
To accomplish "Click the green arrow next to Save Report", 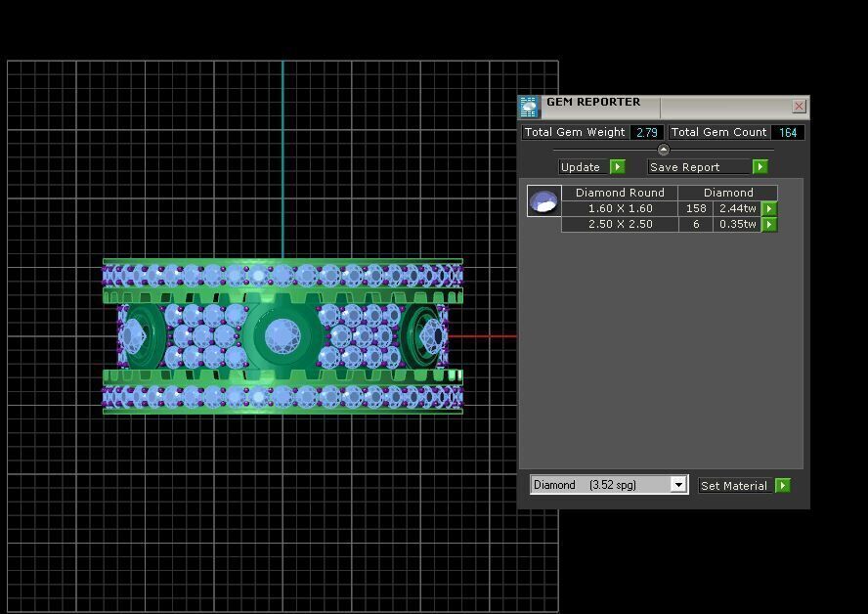I will [x=760, y=166].
